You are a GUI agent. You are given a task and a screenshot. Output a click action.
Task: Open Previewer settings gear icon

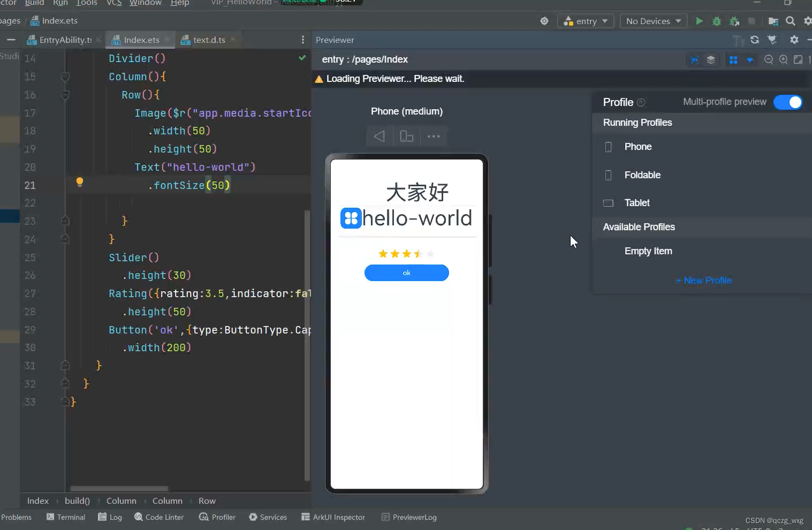pos(794,40)
